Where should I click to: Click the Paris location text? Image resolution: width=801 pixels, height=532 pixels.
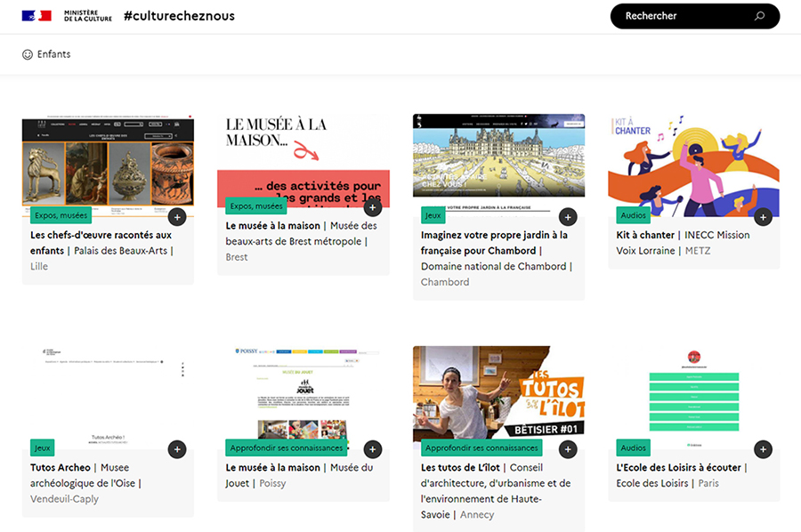[708, 483]
